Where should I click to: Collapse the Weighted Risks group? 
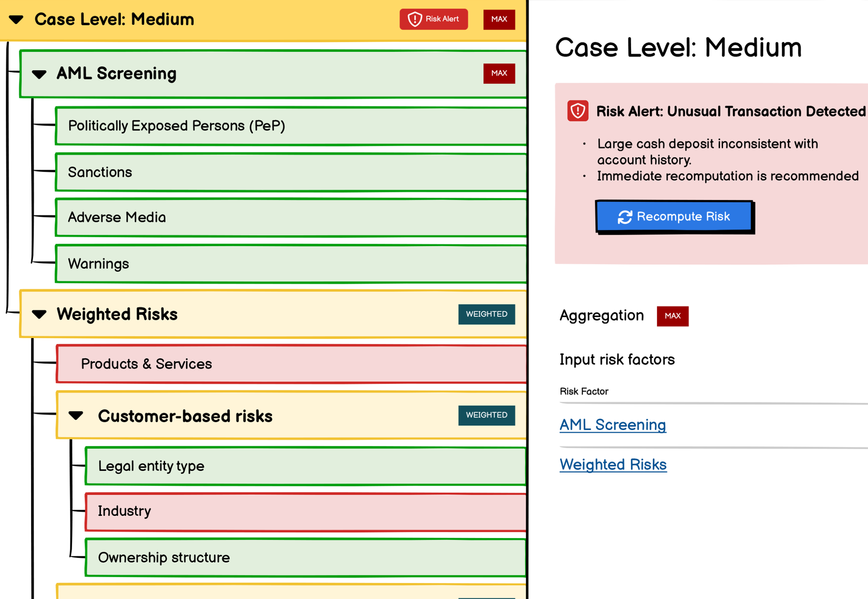[x=39, y=314]
